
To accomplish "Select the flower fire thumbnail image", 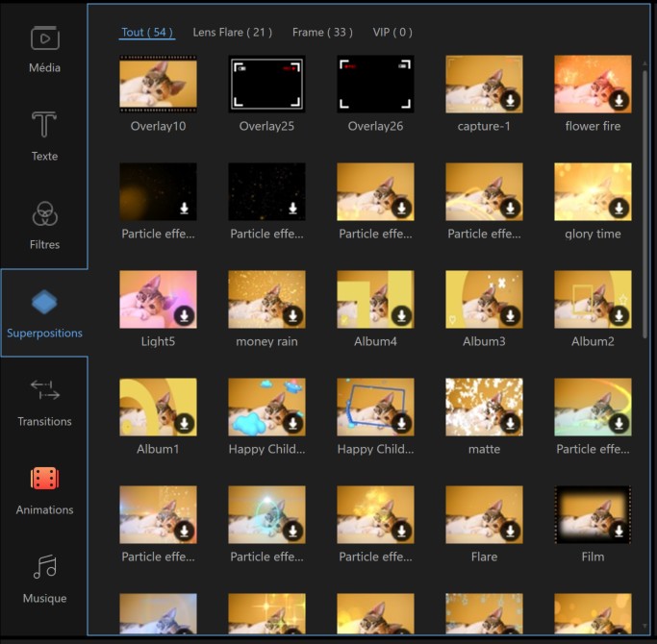I will pyautogui.click(x=593, y=84).
